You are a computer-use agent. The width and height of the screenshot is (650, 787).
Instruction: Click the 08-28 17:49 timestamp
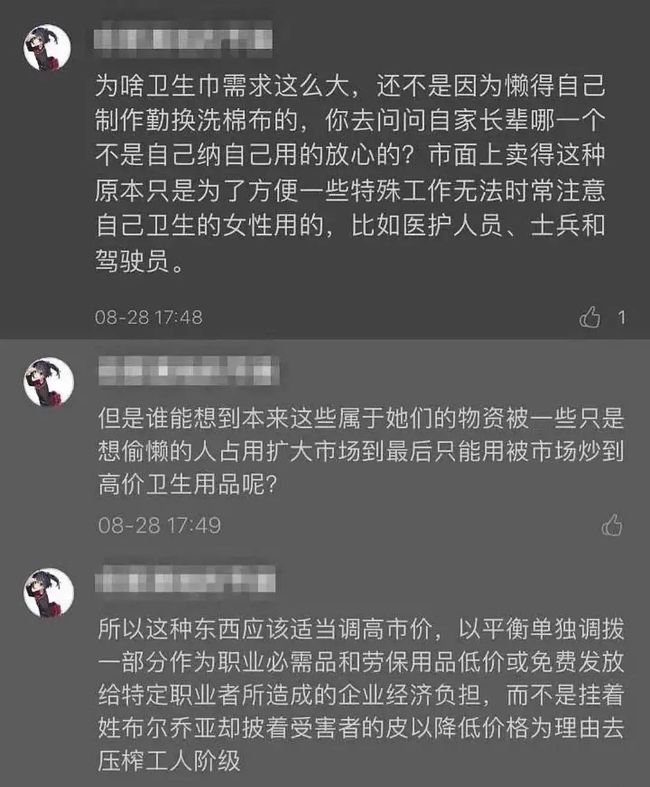point(160,526)
